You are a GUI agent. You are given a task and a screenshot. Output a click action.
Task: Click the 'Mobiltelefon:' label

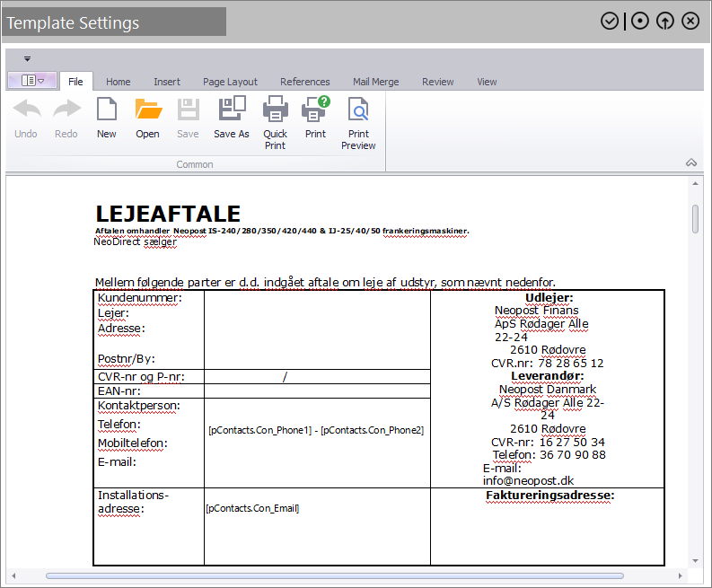[x=133, y=443]
